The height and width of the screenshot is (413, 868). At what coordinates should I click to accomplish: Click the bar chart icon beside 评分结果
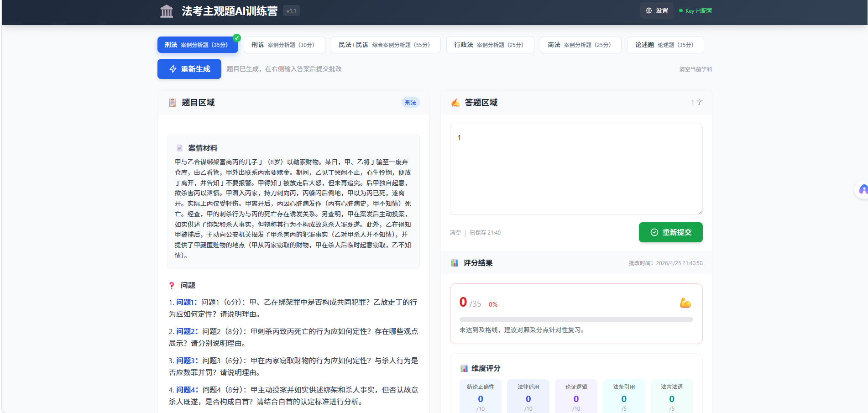point(455,263)
